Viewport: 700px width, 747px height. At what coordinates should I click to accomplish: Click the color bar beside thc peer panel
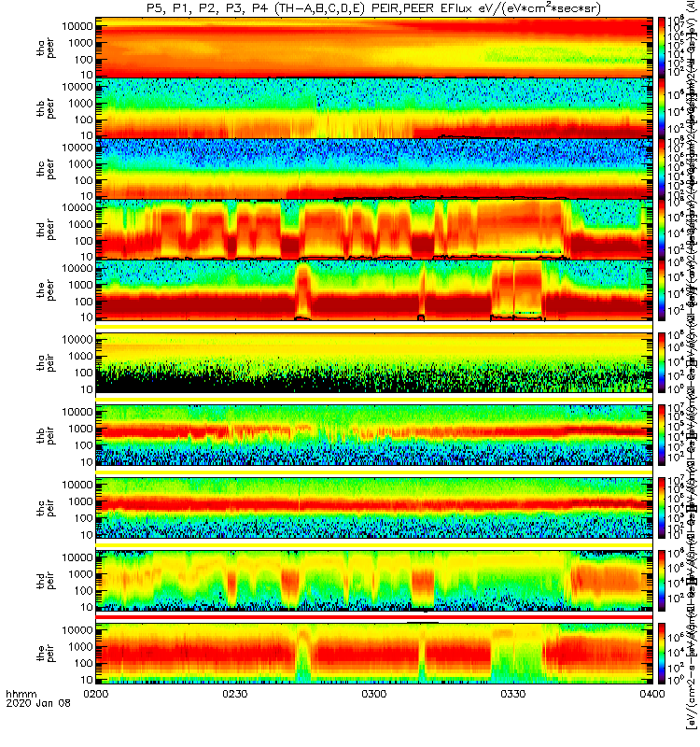click(x=662, y=169)
